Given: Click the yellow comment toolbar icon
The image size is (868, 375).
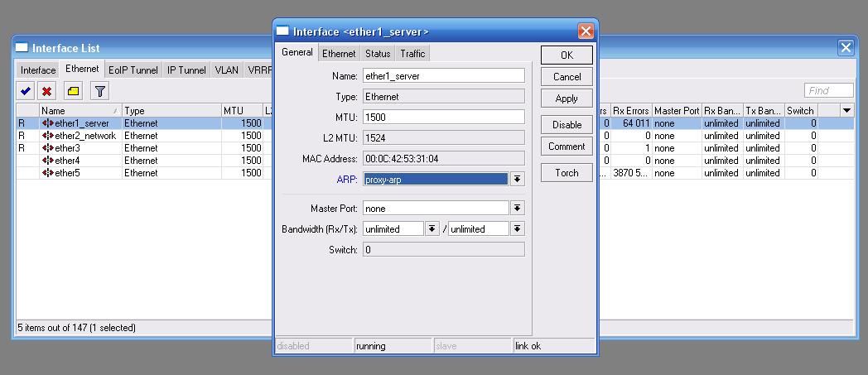Looking at the screenshot, I should [x=73, y=92].
